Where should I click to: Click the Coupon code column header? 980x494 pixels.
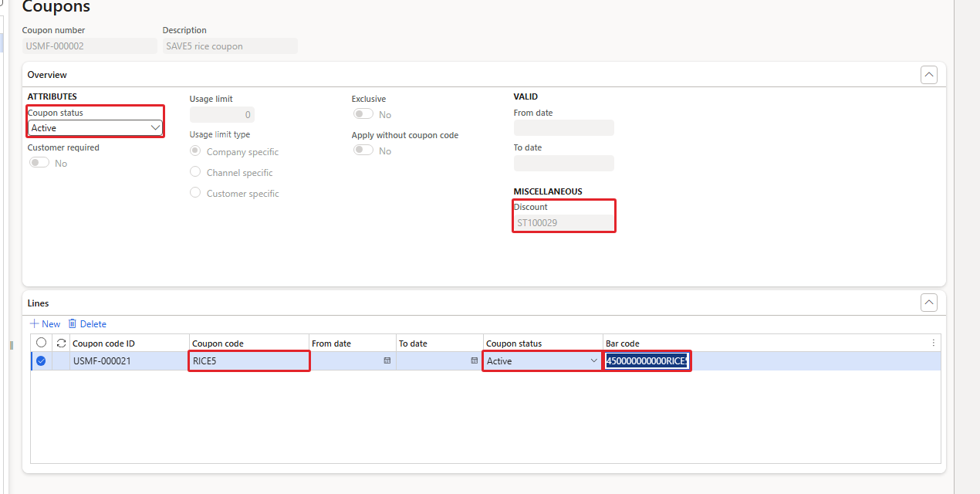click(x=249, y=343)
